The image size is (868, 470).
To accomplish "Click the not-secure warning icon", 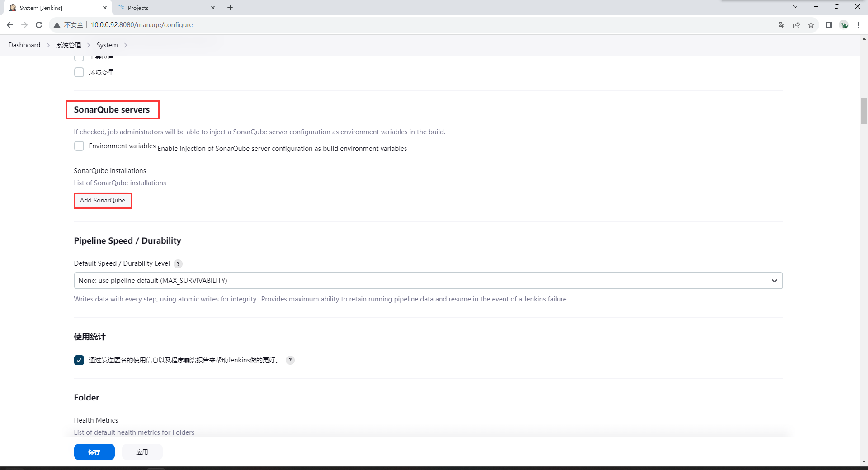I will (57, 25).
